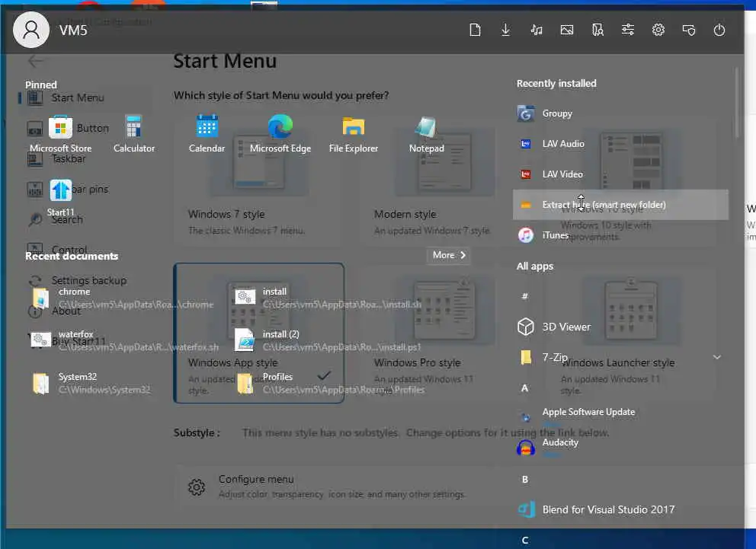The image size is (756, 549).
Task: Open recent install (2) document
Action: [328, 340]
